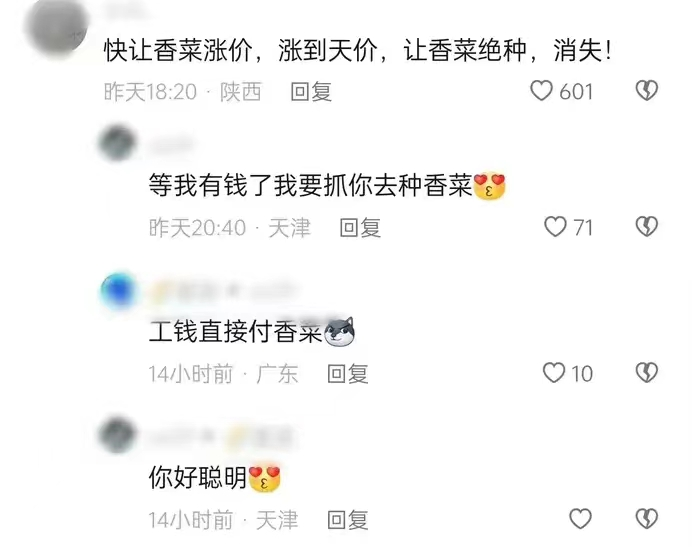The width and height of the screenshot is (692, 547).
Task: Like the 你好聪明 reply
Action: (x=580, y=518)
